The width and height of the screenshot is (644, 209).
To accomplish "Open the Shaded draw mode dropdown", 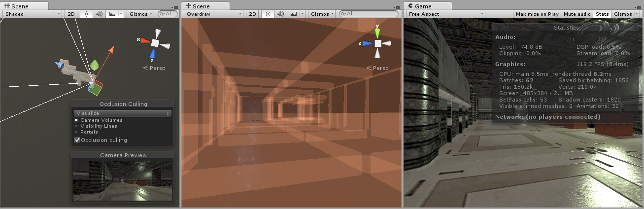I will (34, 14).
